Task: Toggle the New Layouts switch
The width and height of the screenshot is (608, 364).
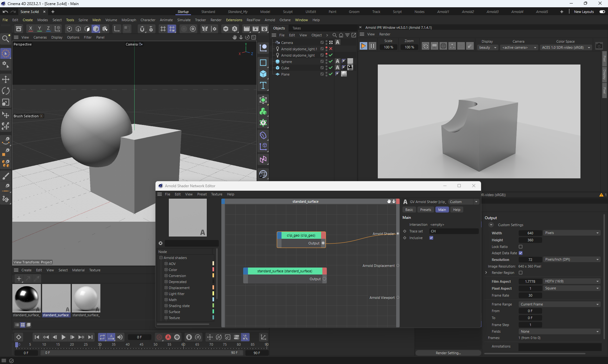Action: point(602,12)
